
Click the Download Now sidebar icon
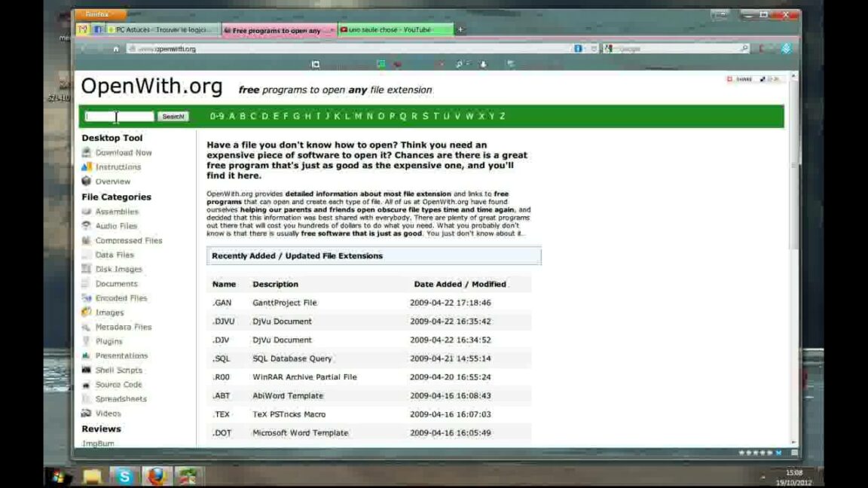click(x=87, y=153)
